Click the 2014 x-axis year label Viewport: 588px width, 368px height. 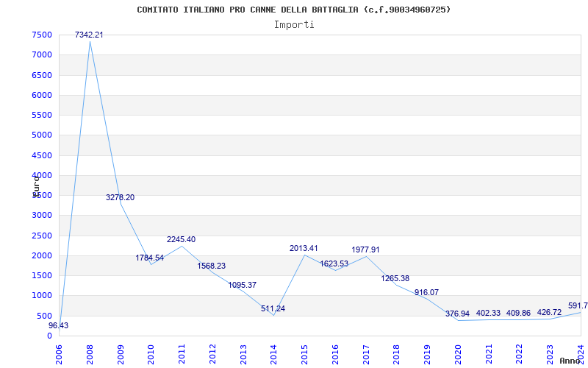(273, 355)
